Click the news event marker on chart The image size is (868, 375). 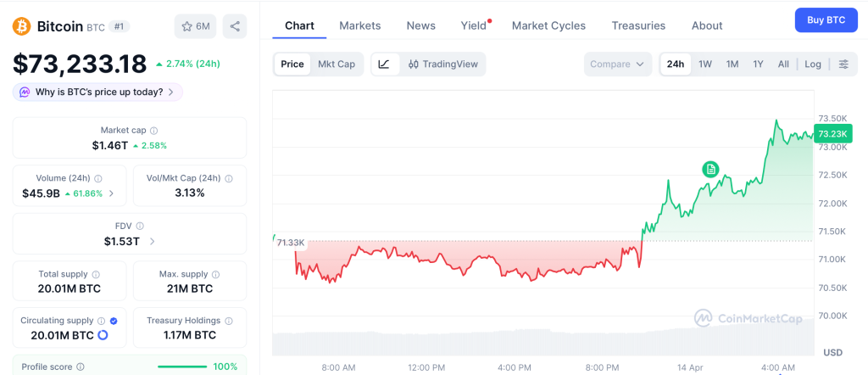tap(710, 170)
